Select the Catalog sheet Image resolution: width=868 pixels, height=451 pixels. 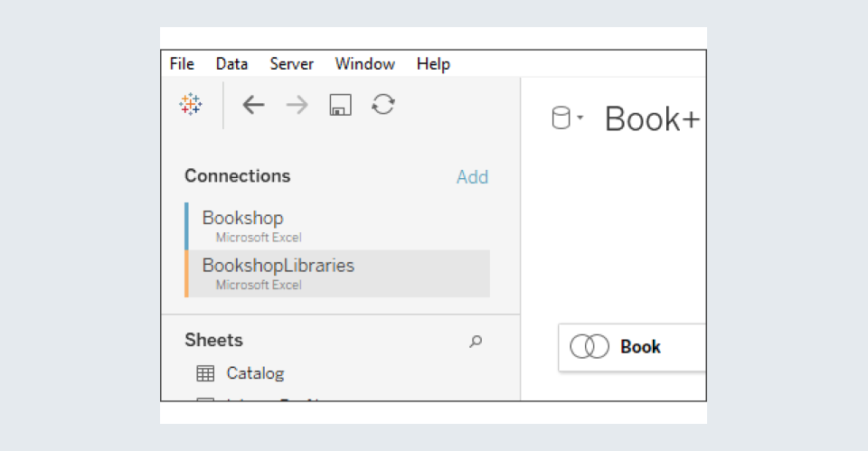[x=255, y=373]
